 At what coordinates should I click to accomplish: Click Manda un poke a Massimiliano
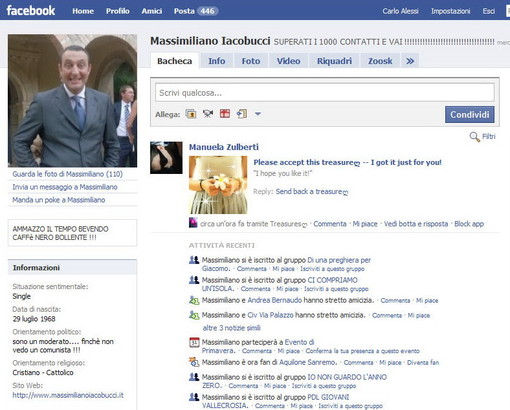tap(59, 200)
